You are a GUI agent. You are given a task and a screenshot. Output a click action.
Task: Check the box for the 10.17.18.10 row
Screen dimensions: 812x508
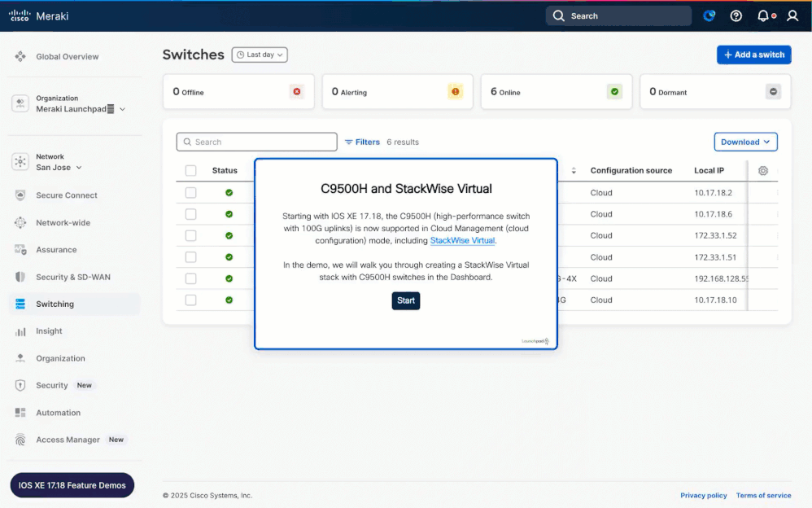point(190,300)
